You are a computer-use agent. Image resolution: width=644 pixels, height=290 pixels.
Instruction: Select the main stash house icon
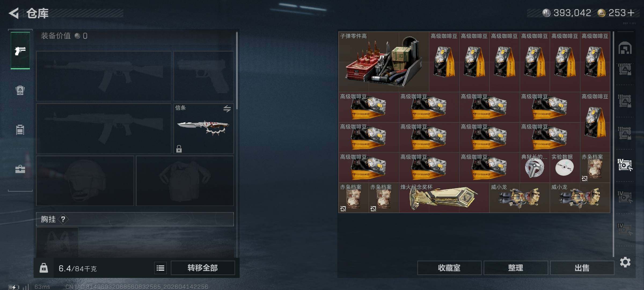[x=625, y=48]
